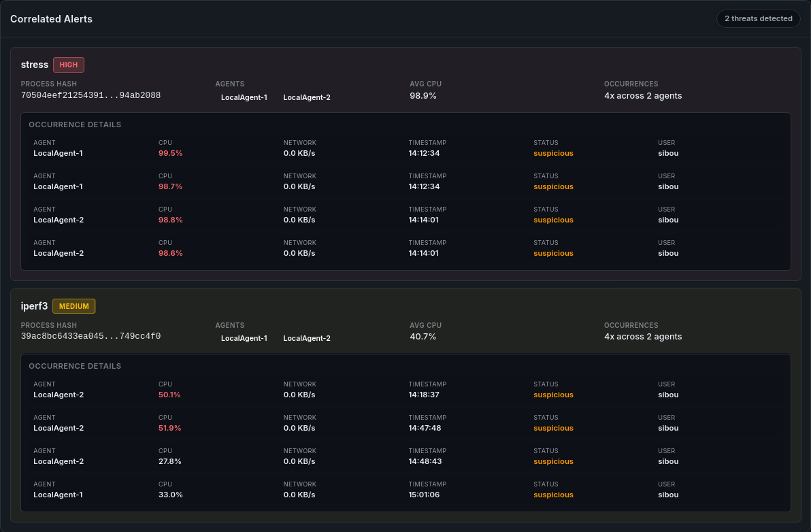The height and width of the screenshot is (532, 811).
Task: Select the stress alert title
Action: pyautogui.click(x=35, y=65)
